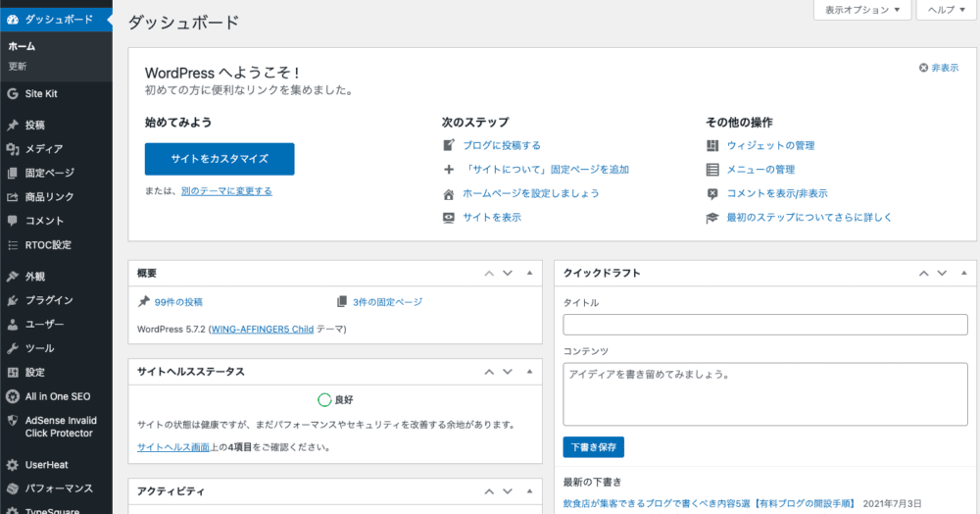Open the ブログに投稿する link
Screen dimensions: 980x514
[x=502, y=145]
